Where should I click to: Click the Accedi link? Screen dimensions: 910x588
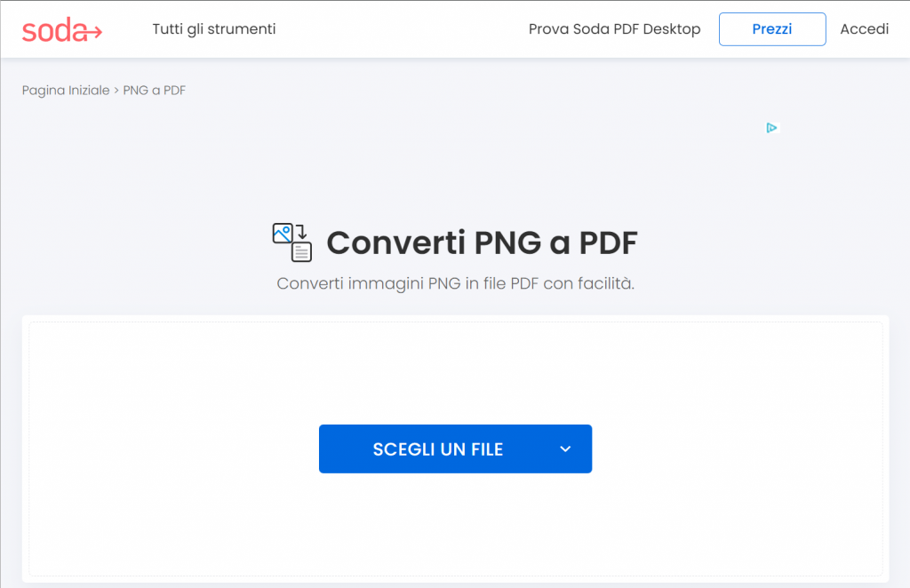863,28
